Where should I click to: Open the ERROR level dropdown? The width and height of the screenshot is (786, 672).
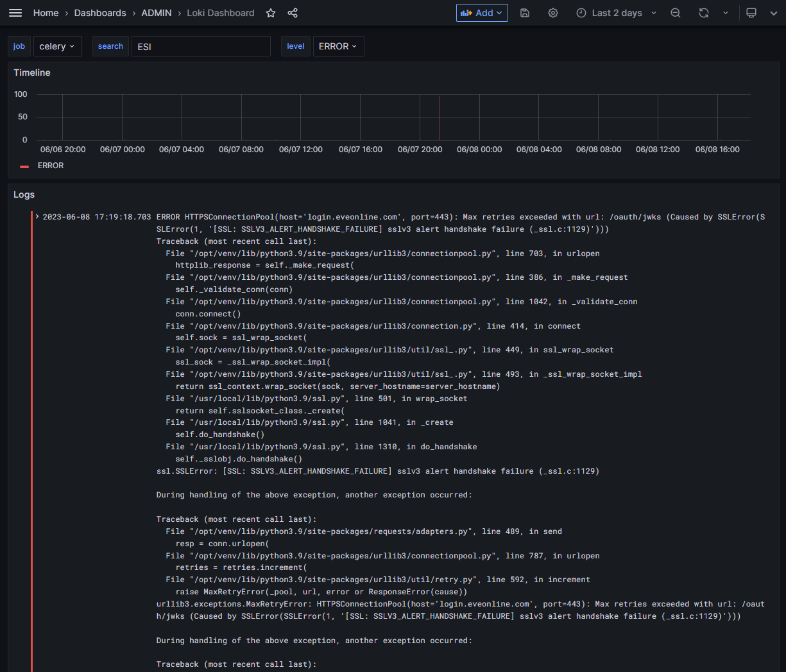point(338,46)
